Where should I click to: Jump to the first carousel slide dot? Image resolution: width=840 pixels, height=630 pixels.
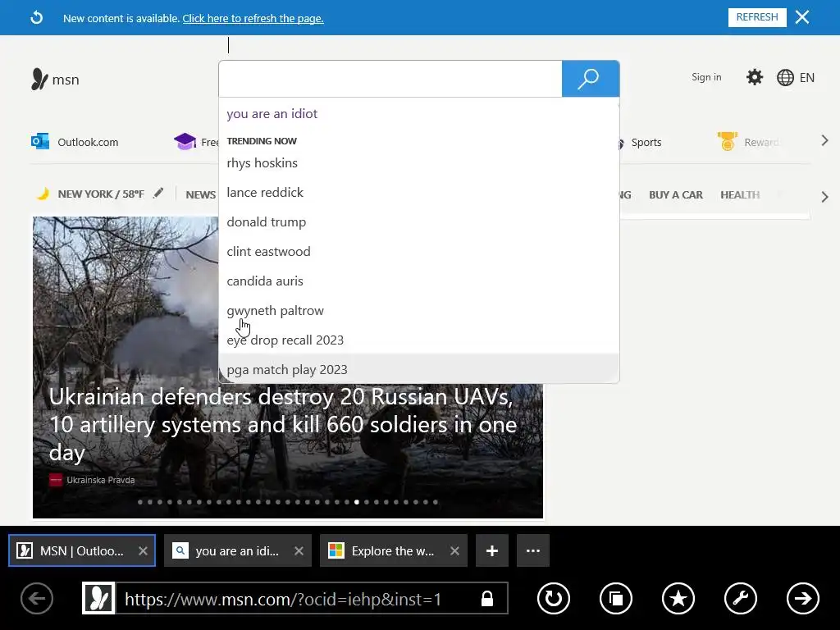(140, 502)
